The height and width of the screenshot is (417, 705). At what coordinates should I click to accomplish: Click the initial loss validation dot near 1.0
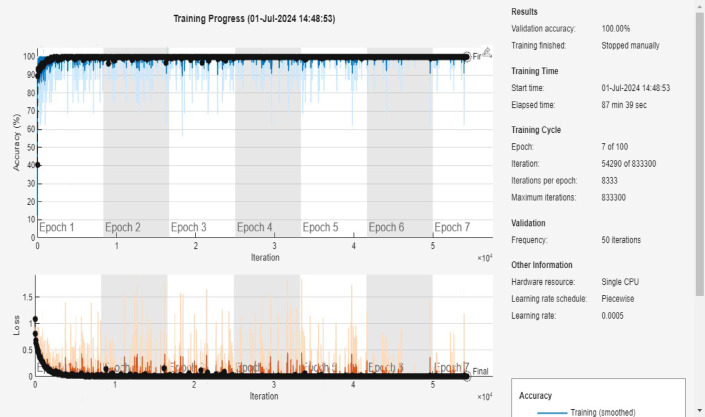[35, 319]
